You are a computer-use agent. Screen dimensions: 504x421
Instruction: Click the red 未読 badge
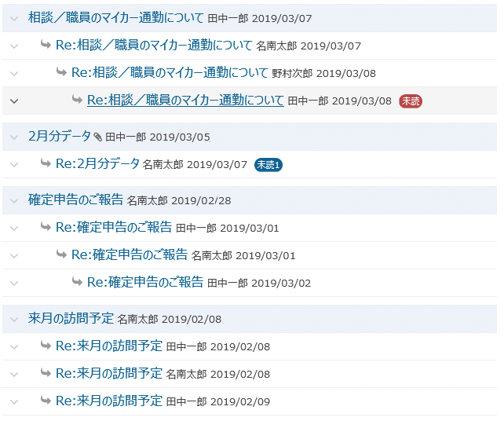411,101
